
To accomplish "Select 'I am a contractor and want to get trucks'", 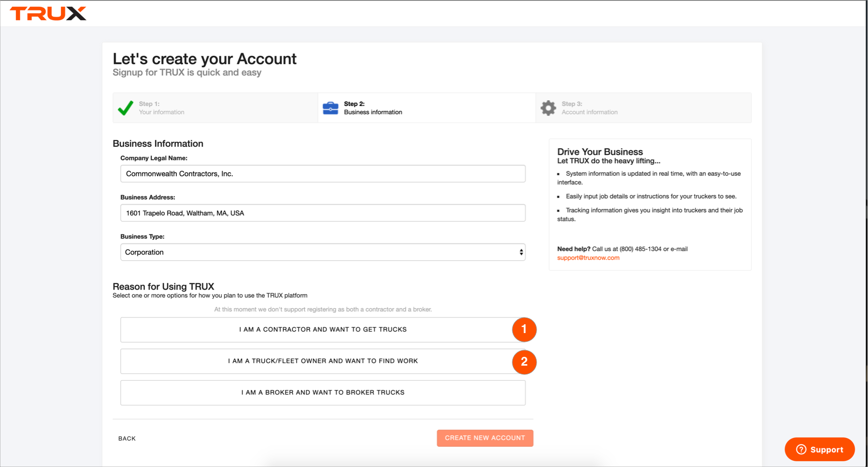I will (x=323, y=329).
